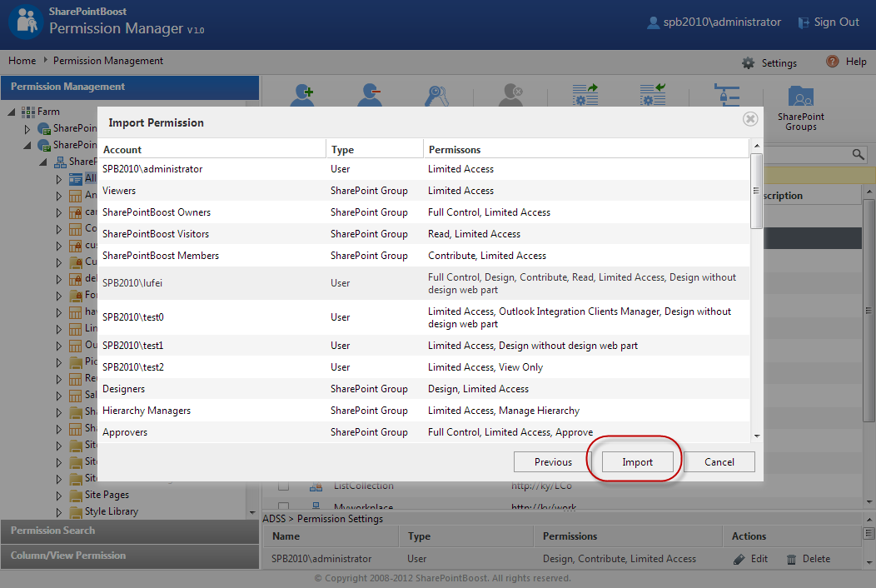This screenshot has height=588, width=876.
Task: Click the Import Permission dialog scrollbar thumb
Action: point(756,192)
